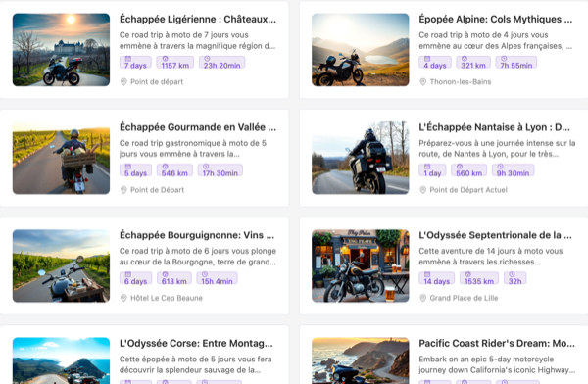Click description 'Ce road trip à moto de 6 jours'
Image resolution: width=588 pixels, height=384 pixels.
point(198,257)
